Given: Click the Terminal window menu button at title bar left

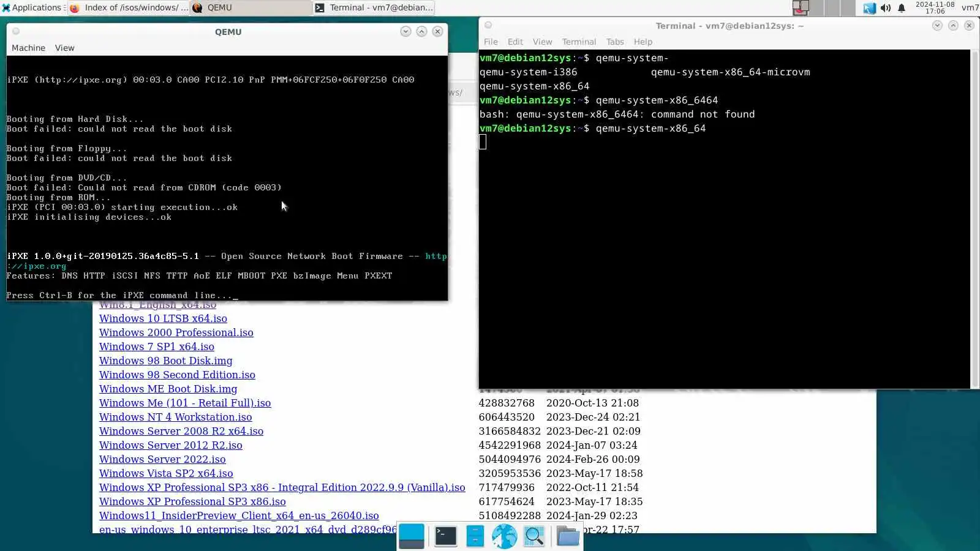Looking at the screenshot, I should point(488,25).
